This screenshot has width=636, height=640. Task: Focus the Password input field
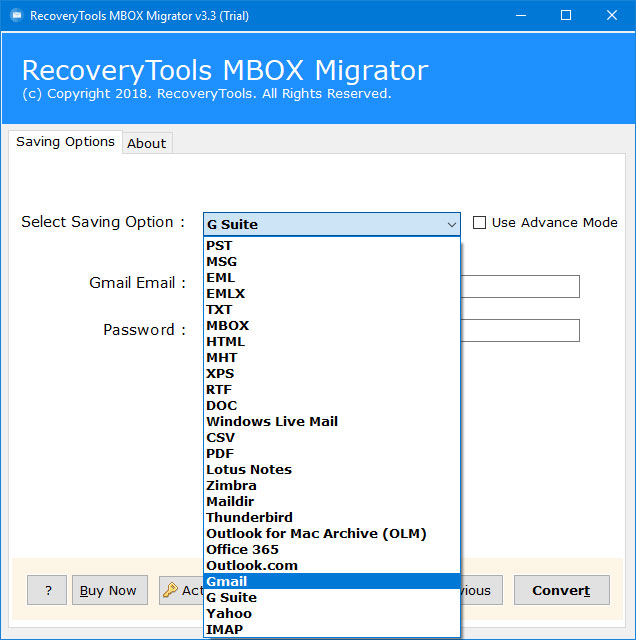(520, 330)
